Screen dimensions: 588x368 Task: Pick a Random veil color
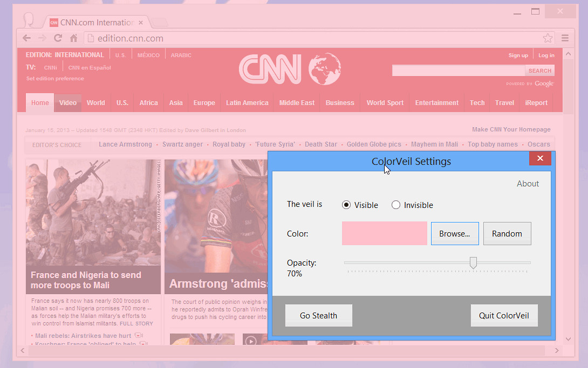507,234
